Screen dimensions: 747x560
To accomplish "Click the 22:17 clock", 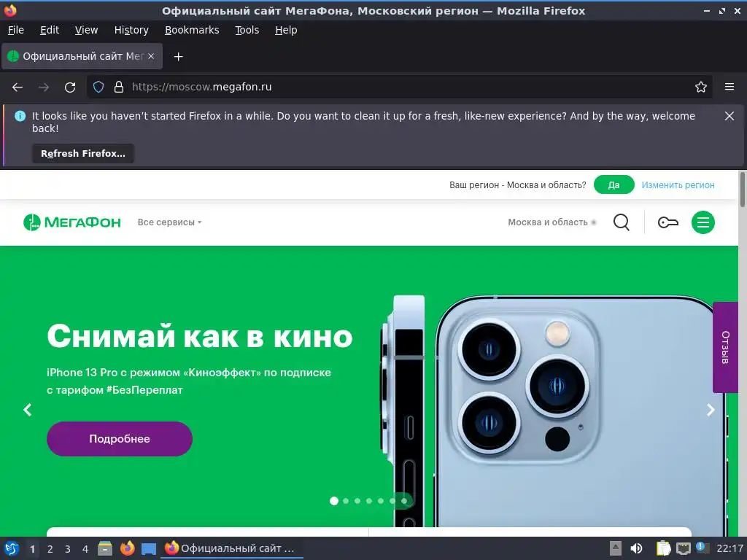I will pyautogui.click(x=729, y=548).
